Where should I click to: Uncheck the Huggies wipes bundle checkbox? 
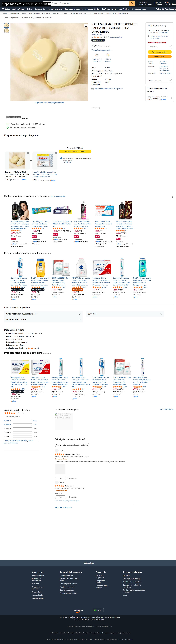coord(56,153)
